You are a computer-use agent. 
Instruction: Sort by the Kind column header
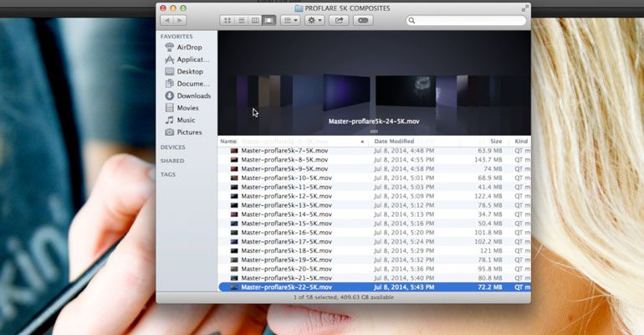pyautogui.click(x=520, y=142)
